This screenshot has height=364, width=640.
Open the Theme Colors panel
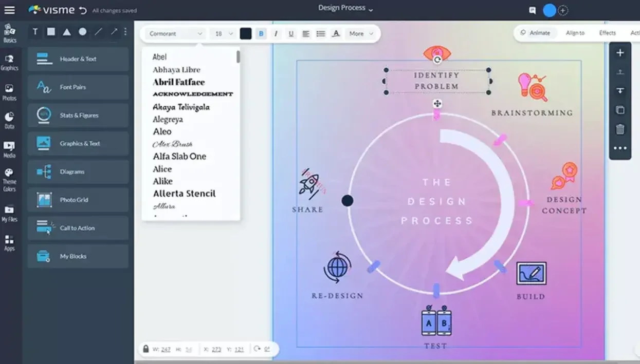tap(9, 180)
